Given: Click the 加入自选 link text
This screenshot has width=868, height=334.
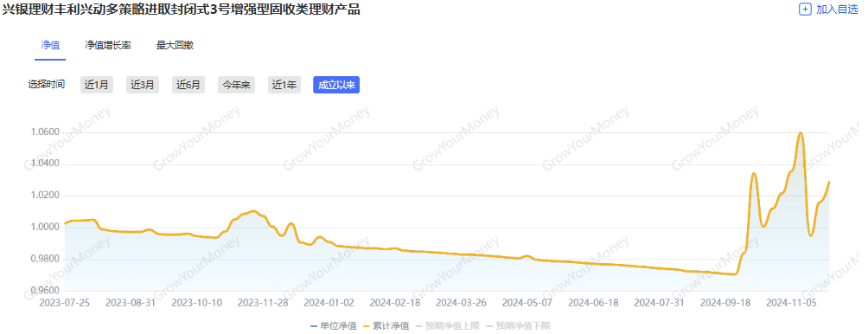Looking at the screenshot, I should pyautogui.click(x=837, y=10).
